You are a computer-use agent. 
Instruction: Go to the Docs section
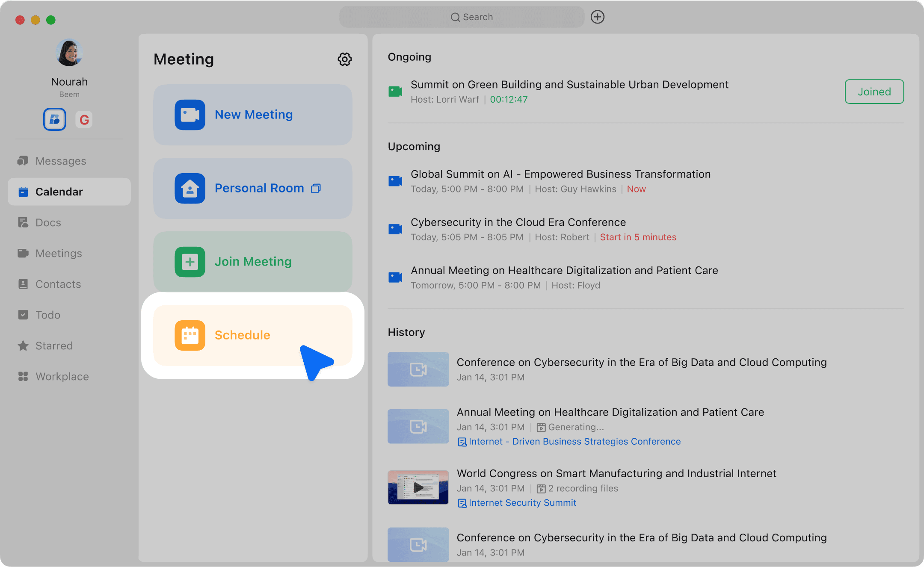(48, 223)
